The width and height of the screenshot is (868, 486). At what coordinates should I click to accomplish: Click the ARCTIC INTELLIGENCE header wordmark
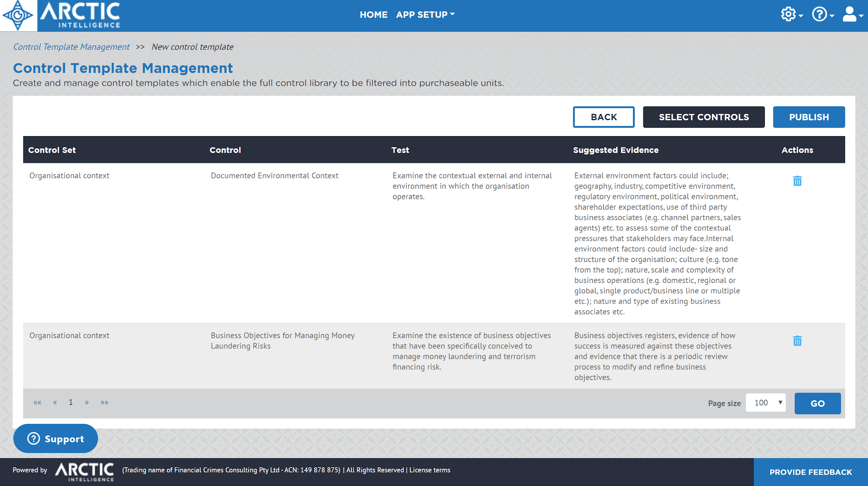tap(81, 15)
